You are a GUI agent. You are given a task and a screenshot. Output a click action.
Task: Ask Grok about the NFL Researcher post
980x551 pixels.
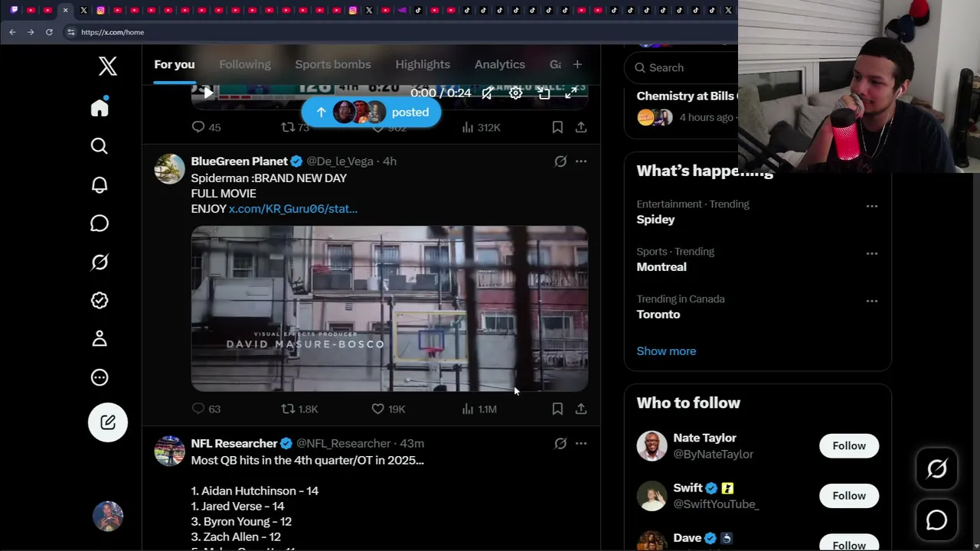[x=560, y=444]
